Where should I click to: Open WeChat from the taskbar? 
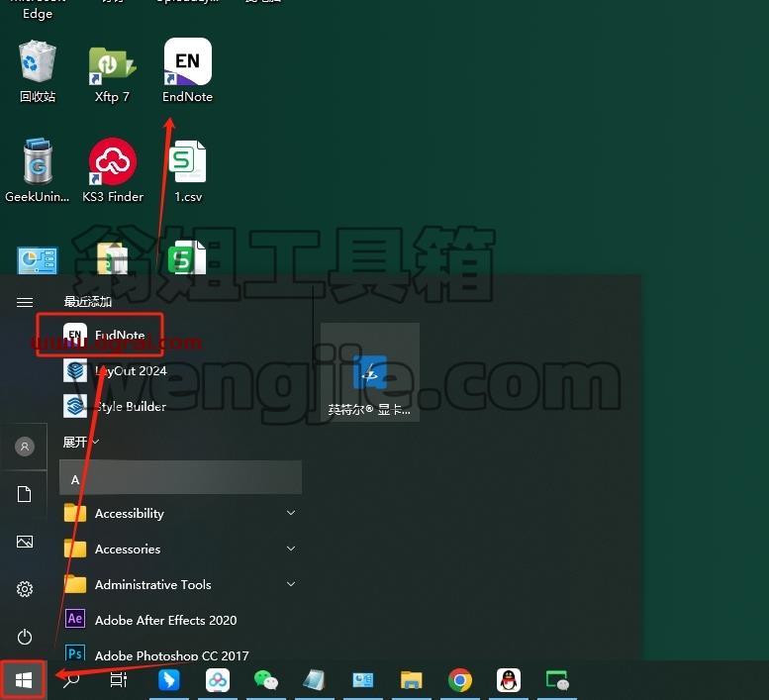click(x=266, y=680)
